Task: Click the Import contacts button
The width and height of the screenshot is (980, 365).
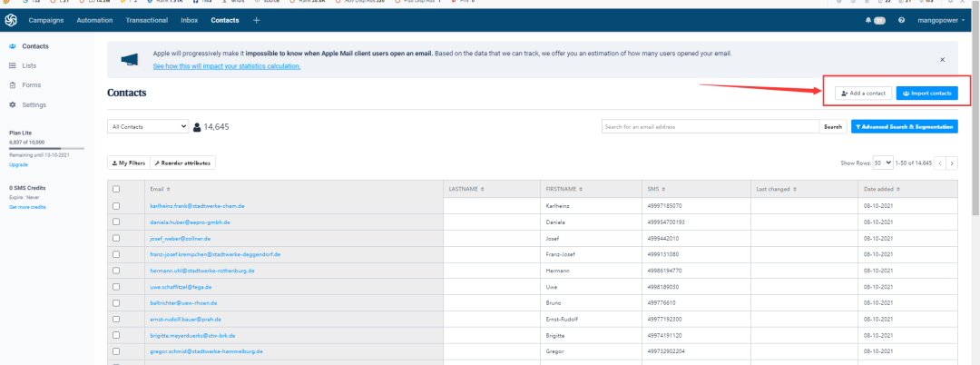Action: [926, 94]
